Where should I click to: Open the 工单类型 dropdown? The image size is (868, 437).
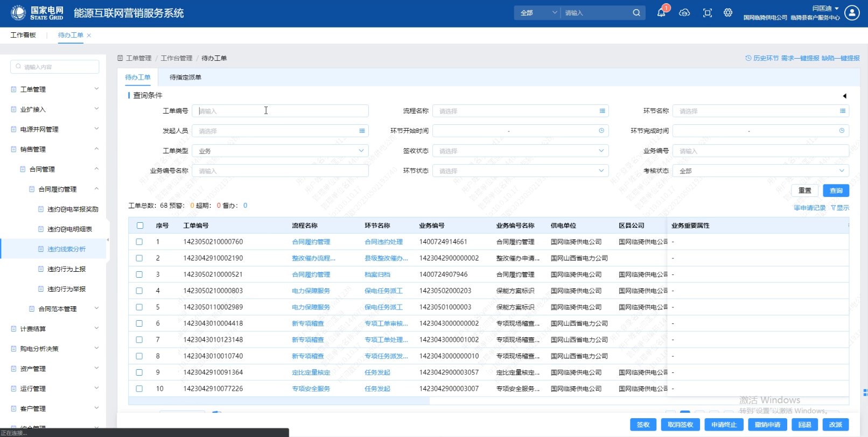pos(280,151)
